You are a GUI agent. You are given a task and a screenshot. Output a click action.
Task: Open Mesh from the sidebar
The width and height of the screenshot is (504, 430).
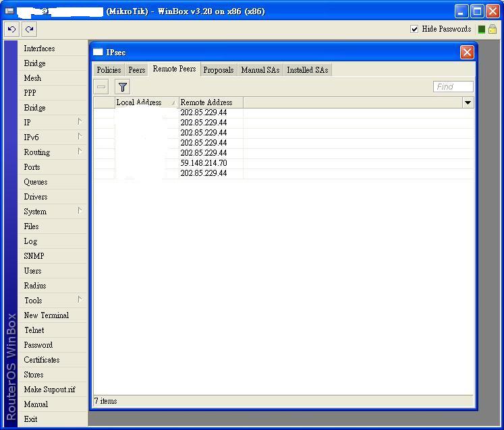(x=53, y=78)
